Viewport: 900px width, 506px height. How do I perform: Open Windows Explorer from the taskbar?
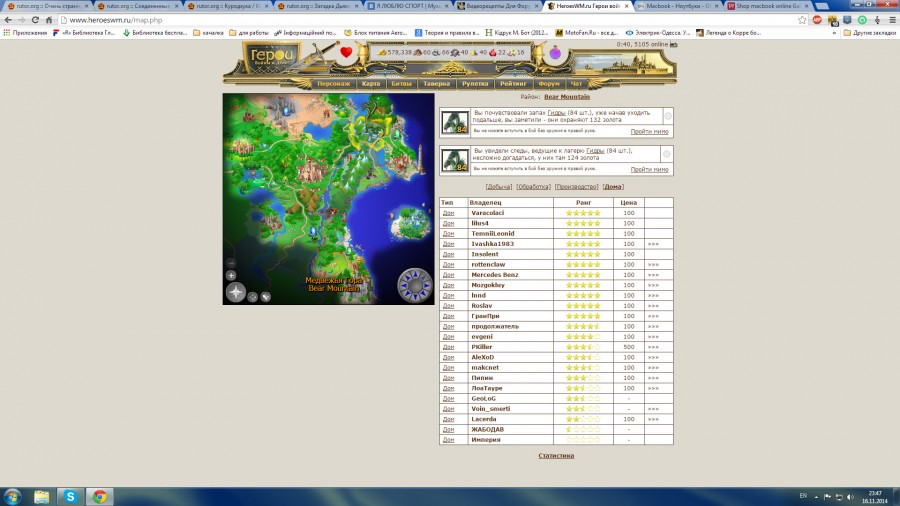[41, 496]
